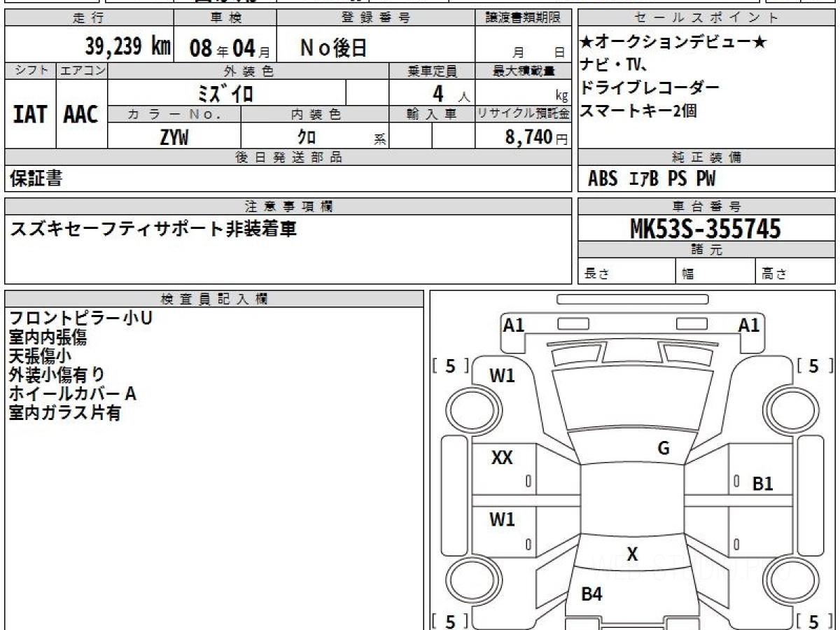Select inspector note 室内内張傷
Screen dimensions: 840x630
point(48,337)
